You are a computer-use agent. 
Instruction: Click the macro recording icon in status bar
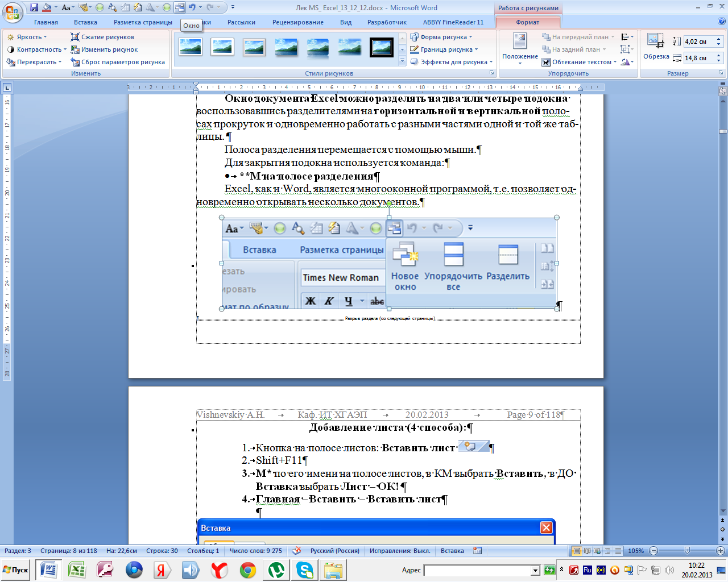pyautogui.click(x=478, y=551)
